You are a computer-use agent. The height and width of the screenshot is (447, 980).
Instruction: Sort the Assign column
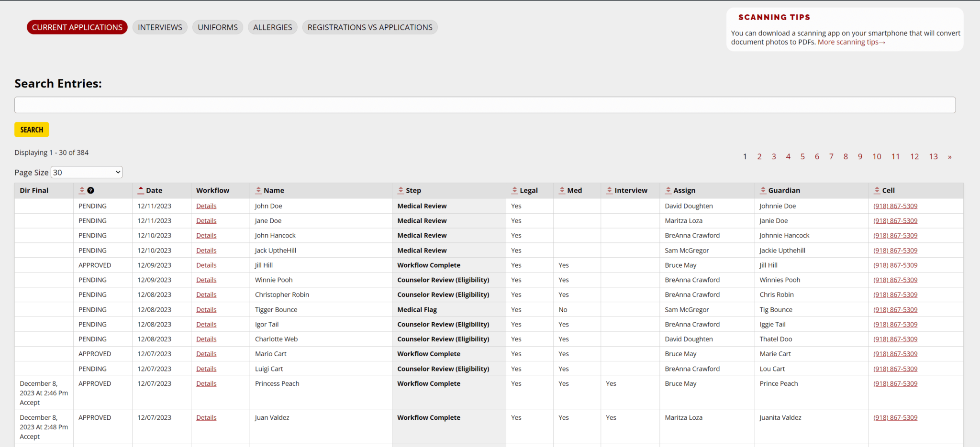click(x=667, y=190)
